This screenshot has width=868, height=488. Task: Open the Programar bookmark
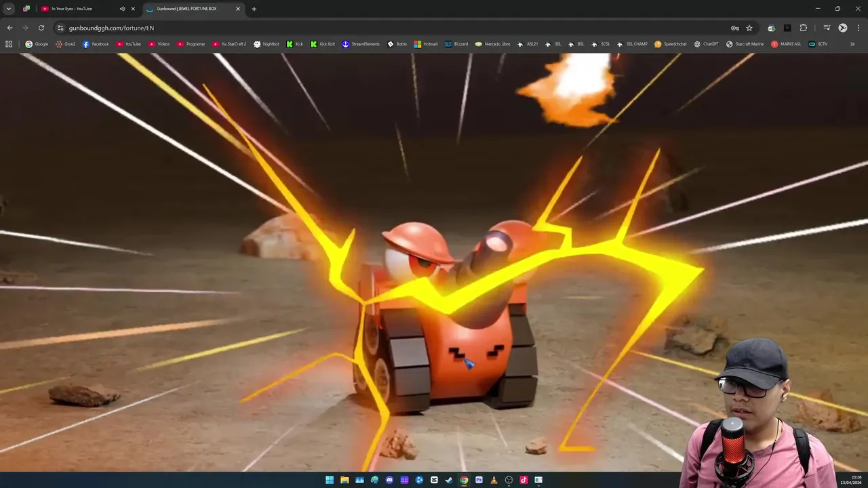(191, 44)
